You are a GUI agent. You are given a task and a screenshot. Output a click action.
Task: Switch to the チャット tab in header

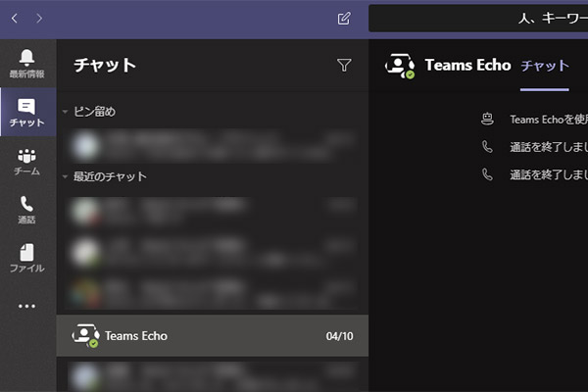pos(545,66)
